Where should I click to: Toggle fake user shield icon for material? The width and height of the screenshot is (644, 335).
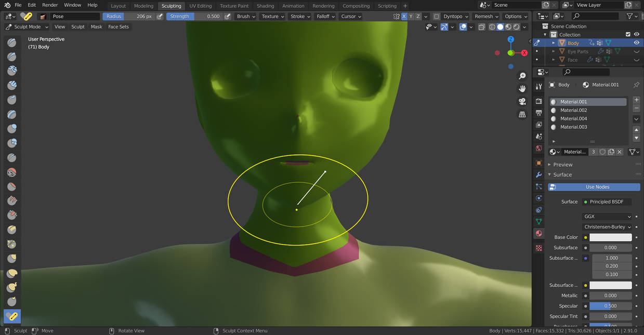(603, 152)
